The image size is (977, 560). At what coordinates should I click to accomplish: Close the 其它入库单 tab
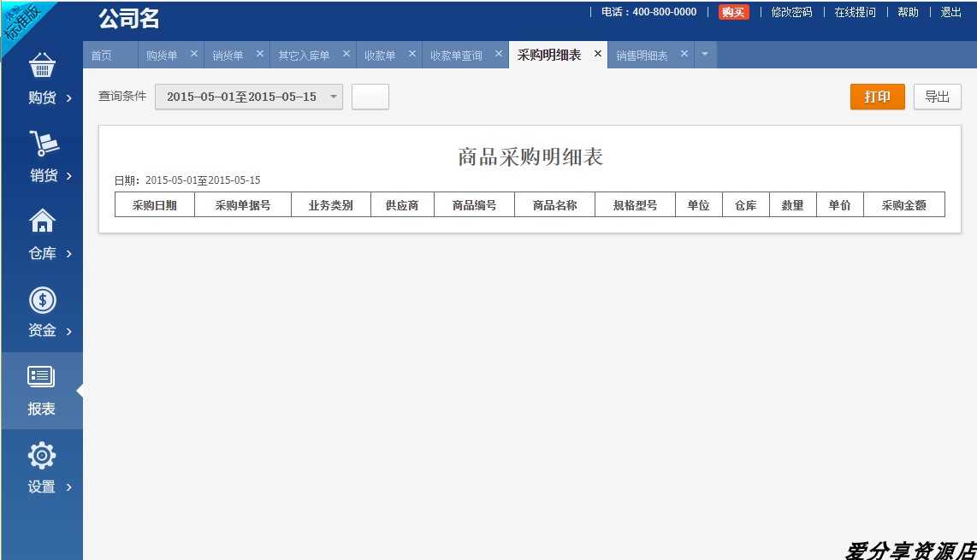click(x=346, y=54)
